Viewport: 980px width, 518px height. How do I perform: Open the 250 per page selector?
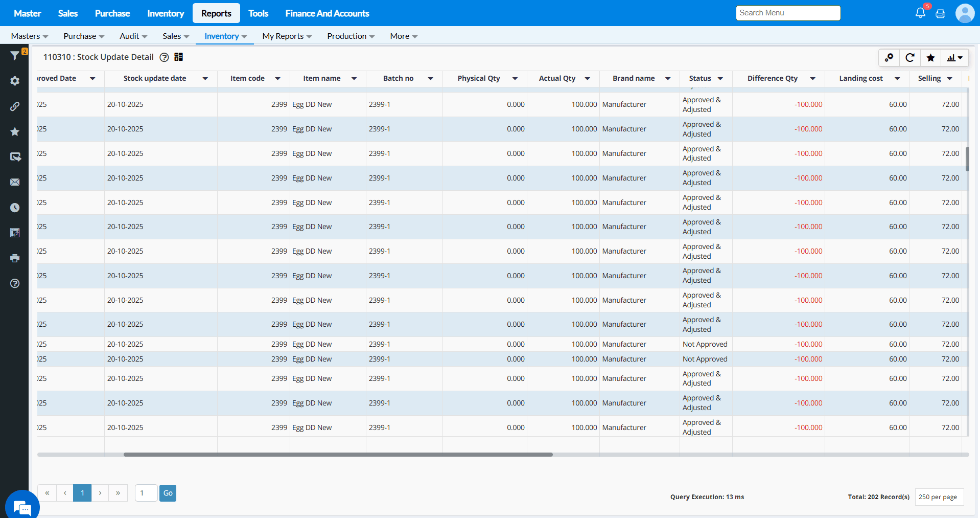coord(939,497)
